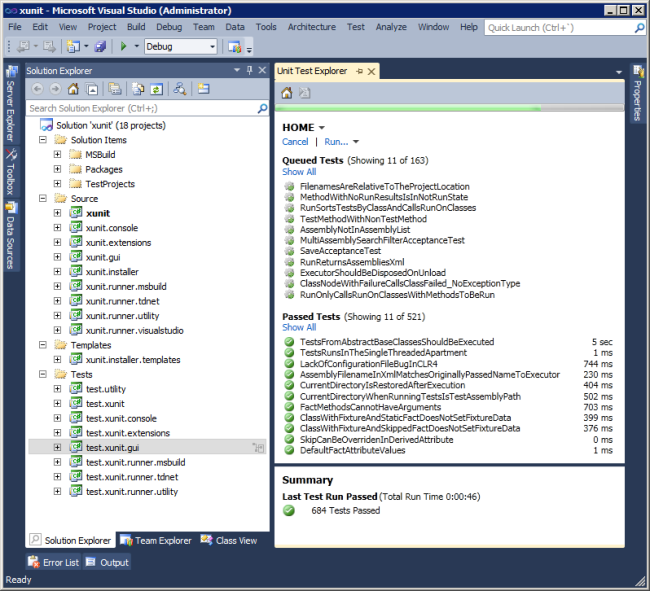Open the Server Explorer side panel

coord(11,103)
